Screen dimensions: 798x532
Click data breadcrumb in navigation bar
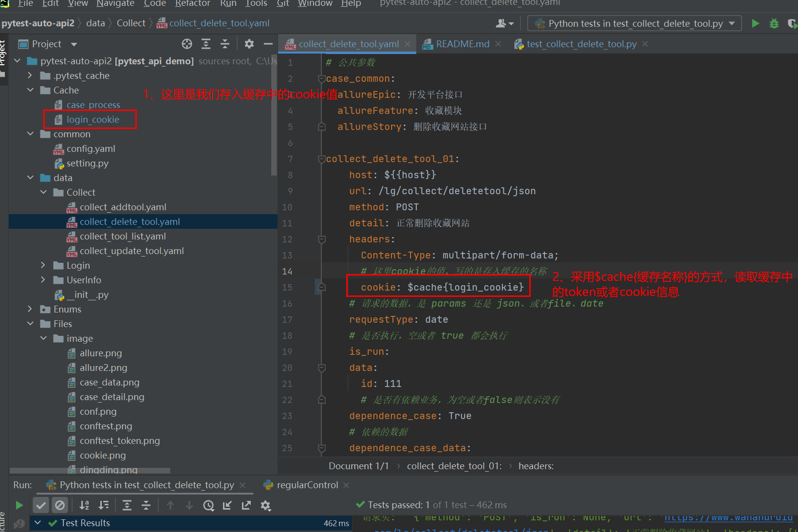(95, 23)
